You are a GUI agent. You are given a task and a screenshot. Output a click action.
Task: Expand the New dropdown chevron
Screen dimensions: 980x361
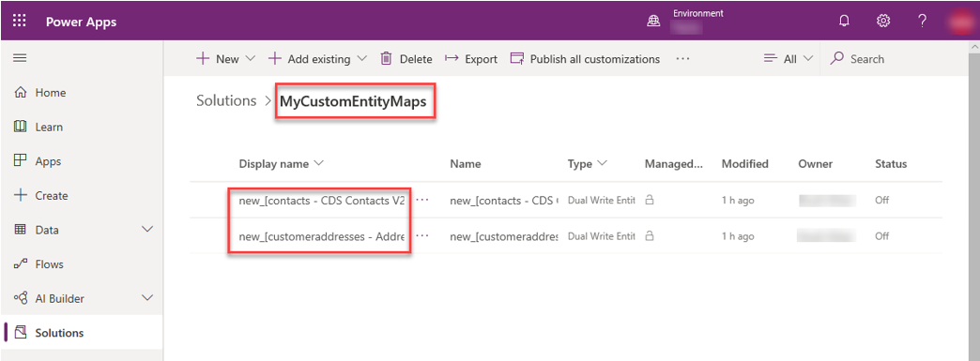(x=250, y=59)
